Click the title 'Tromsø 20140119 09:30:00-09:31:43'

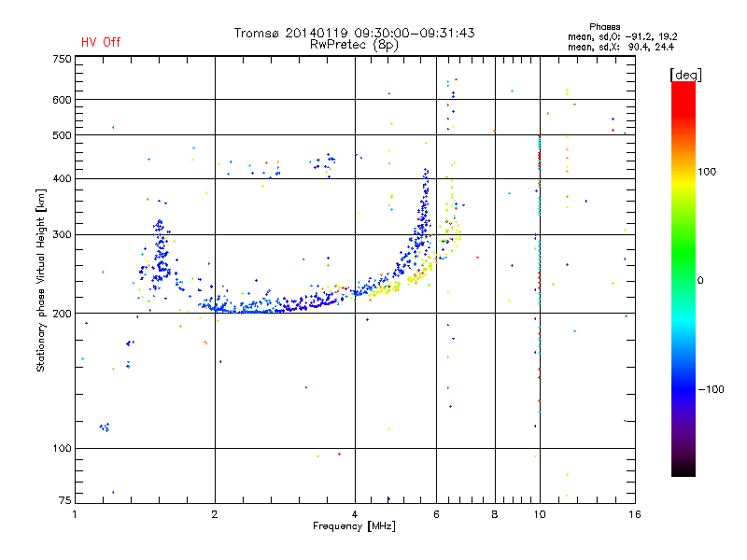[354, 33]
